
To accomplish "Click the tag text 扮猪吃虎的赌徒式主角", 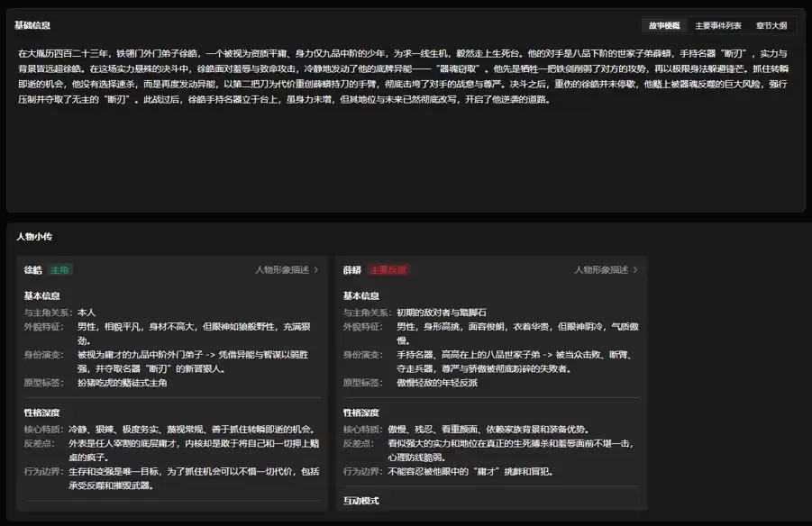I will [x=123, y=383].
